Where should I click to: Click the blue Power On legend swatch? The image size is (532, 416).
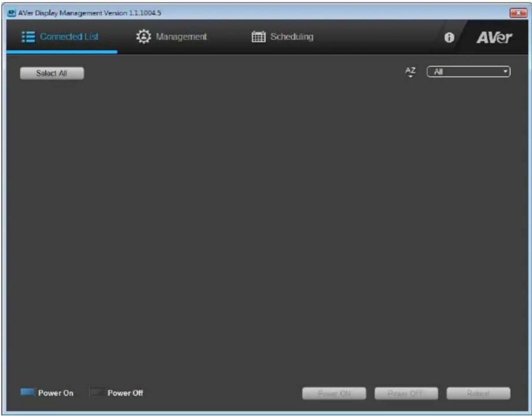[28, 392]
